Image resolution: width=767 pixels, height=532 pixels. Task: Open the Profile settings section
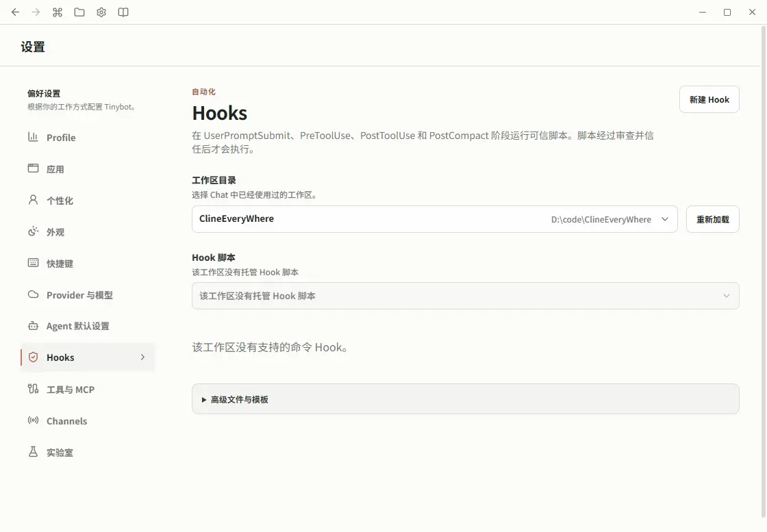[88, 138]
